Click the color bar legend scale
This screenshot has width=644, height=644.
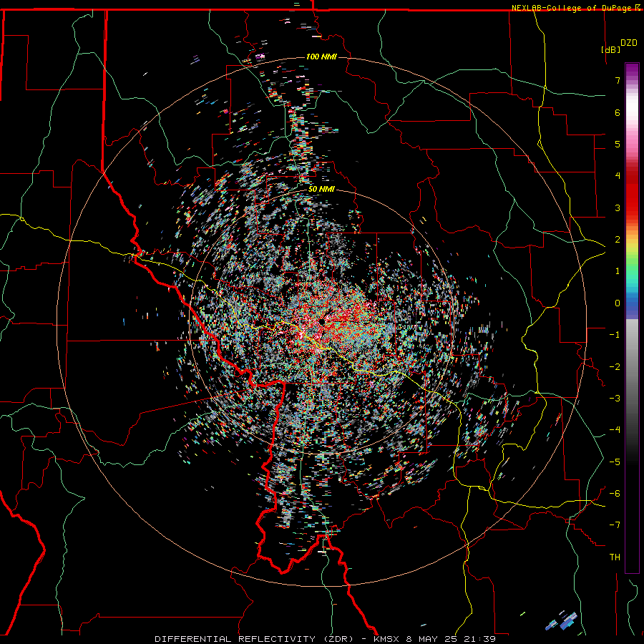632,318
